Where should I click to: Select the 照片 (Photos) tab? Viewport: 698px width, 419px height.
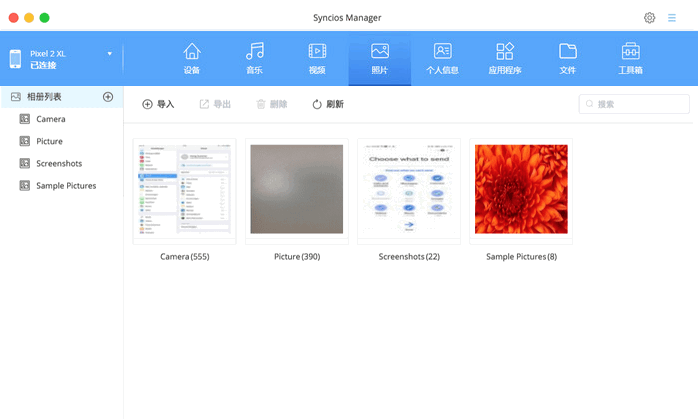[x=380, y=58]
